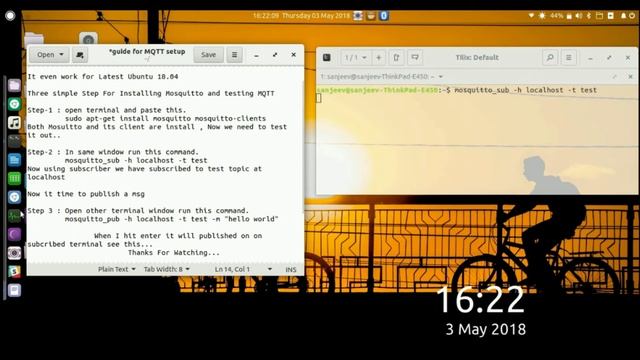Open the purple moon icon in the dock
This screenshot has width=640, height=360.
[x=14, y=234]
